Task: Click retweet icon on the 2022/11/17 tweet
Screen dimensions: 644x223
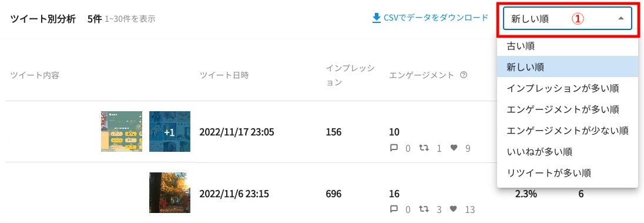Action: (423, 148)
